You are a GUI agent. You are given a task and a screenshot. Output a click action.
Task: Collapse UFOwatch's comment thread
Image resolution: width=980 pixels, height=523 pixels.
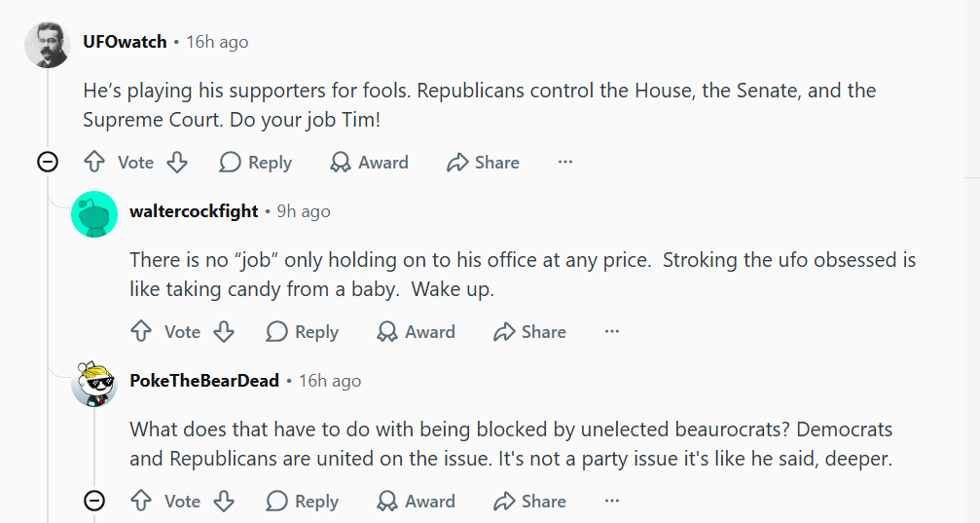pos(48,162)
